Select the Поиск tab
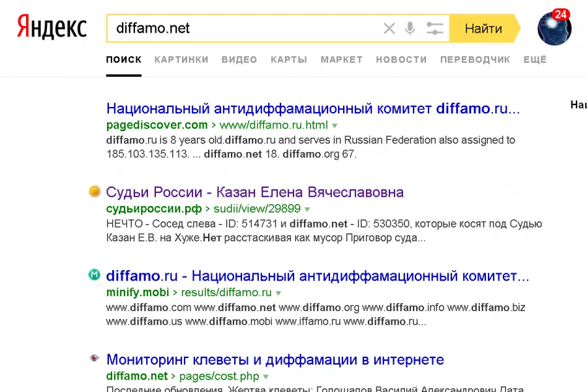 (x=123, y=59)
